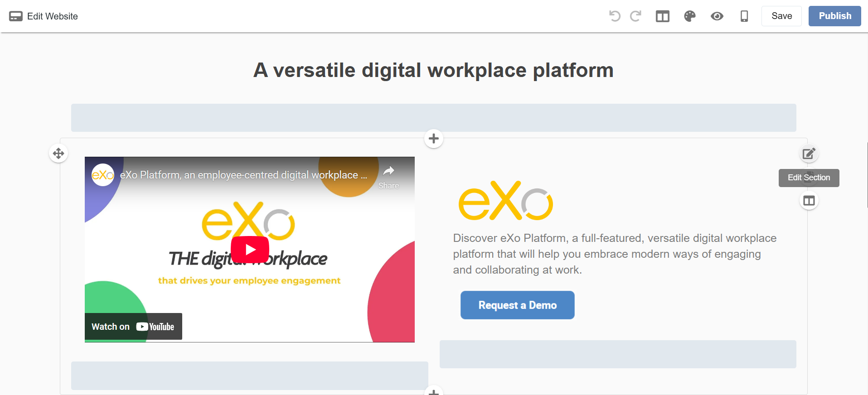Screen dimensions: 868x395
Task: Click Watch on YouTube link
Action: tap(133, 327)
